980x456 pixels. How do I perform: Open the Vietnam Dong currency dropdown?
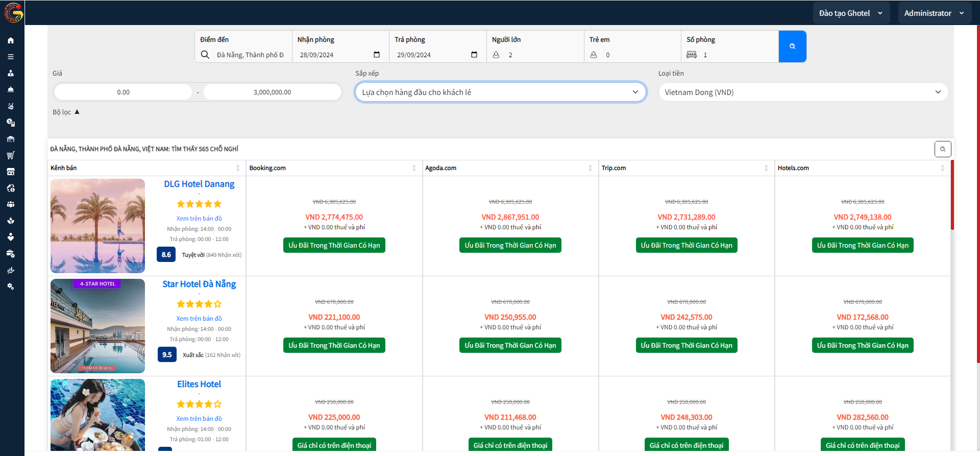coord(803,92)
